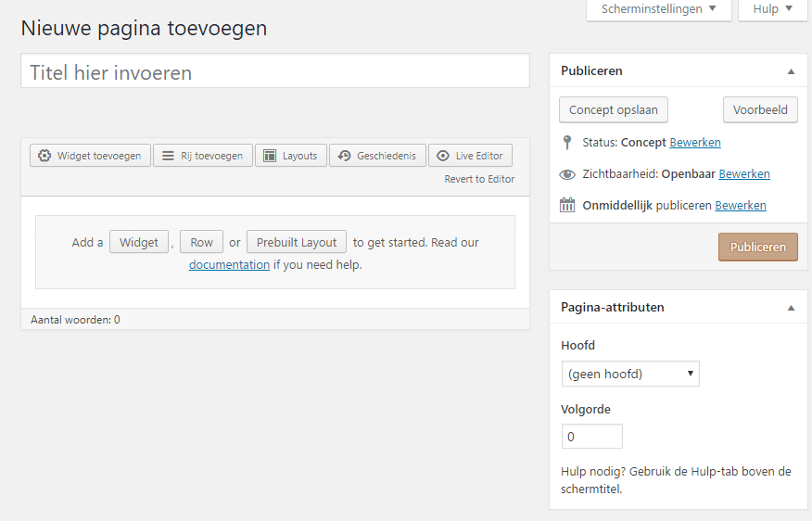This screenshot has width=812, height=521.
Task: Click the Publiceren button
Action: pyautogui.click(x=757, y=247)
